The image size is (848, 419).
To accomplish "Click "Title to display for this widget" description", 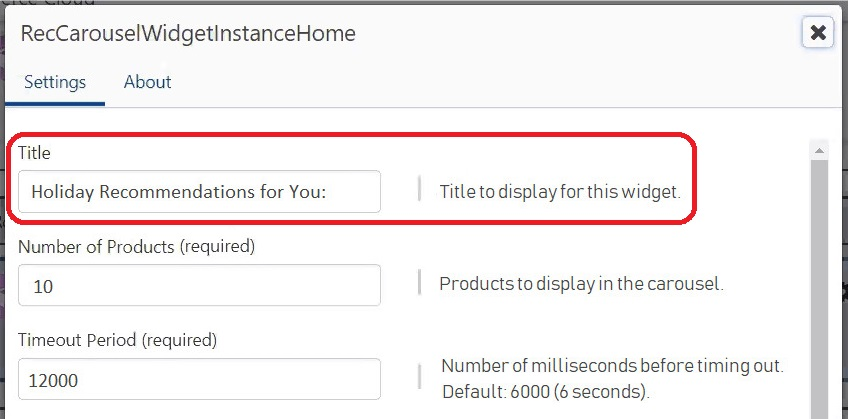I will pyautogui.click(x=560, y=191).
